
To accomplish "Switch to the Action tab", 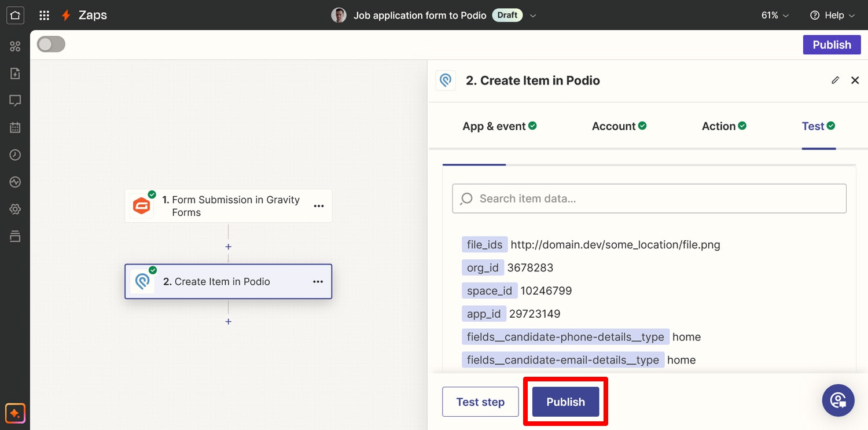I will (724, 126).
